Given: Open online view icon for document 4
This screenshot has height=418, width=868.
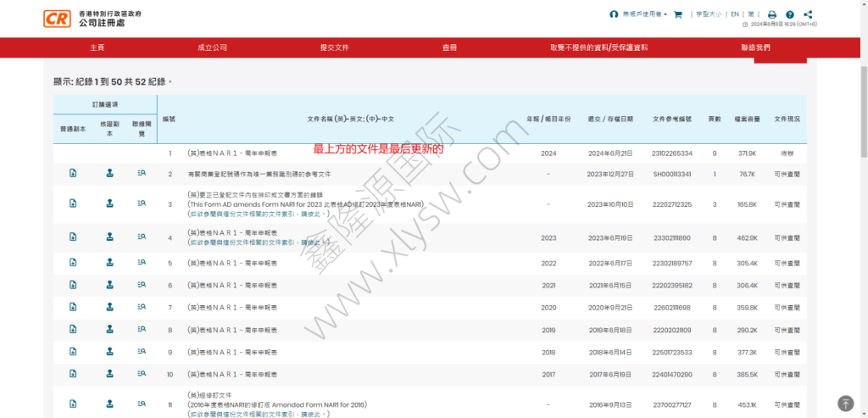Looking at the screenshot, I should (x=142, y=238).
